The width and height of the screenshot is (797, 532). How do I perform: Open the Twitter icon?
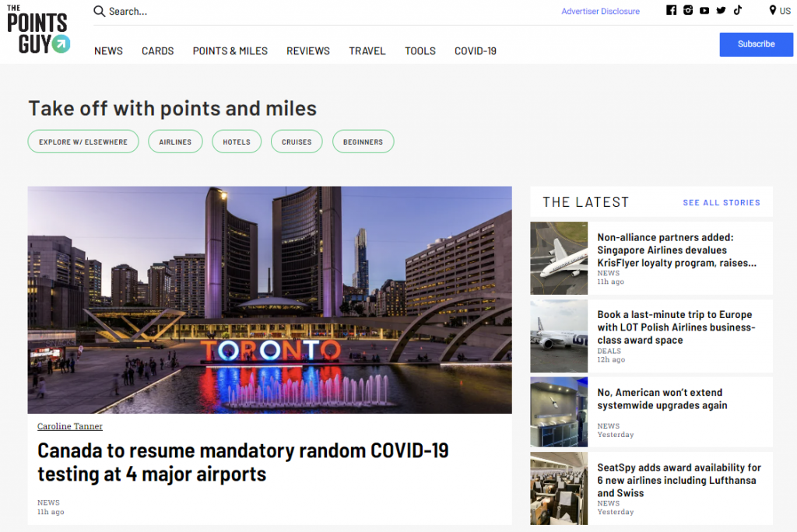(721, 10)
